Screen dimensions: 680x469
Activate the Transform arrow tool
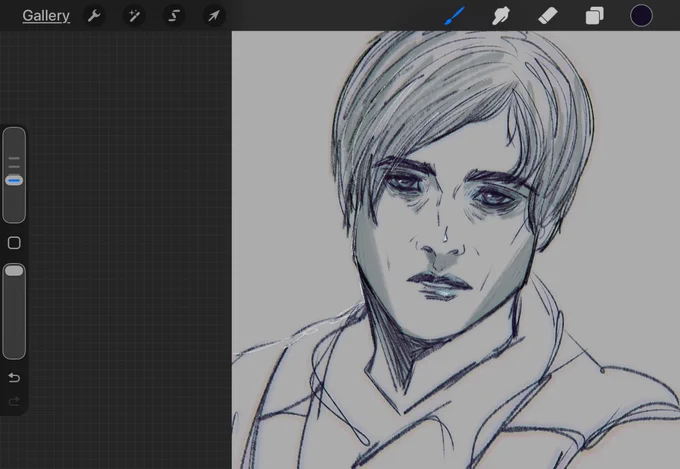(214, 16)
